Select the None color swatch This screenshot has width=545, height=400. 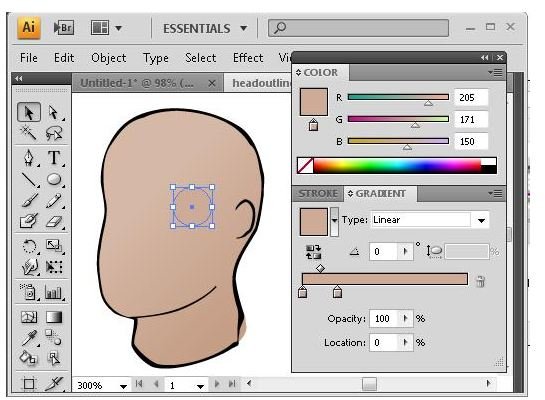point(305,165)
